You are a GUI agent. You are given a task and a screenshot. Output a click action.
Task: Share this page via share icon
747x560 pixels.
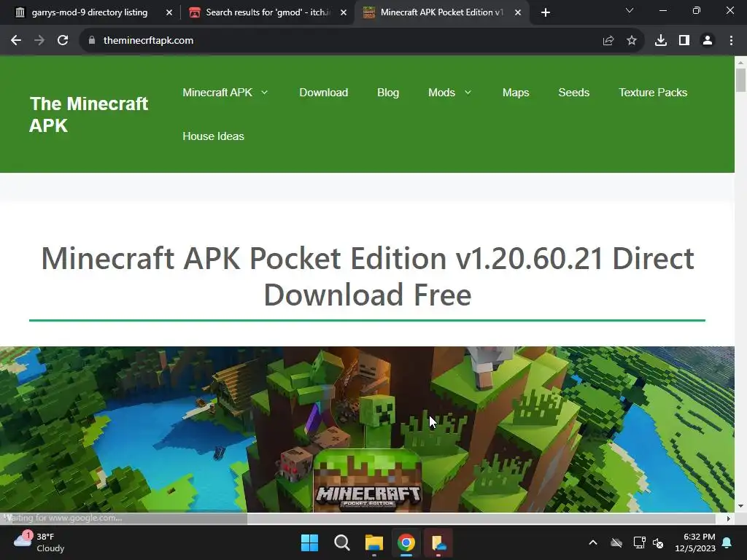[608, 41]
